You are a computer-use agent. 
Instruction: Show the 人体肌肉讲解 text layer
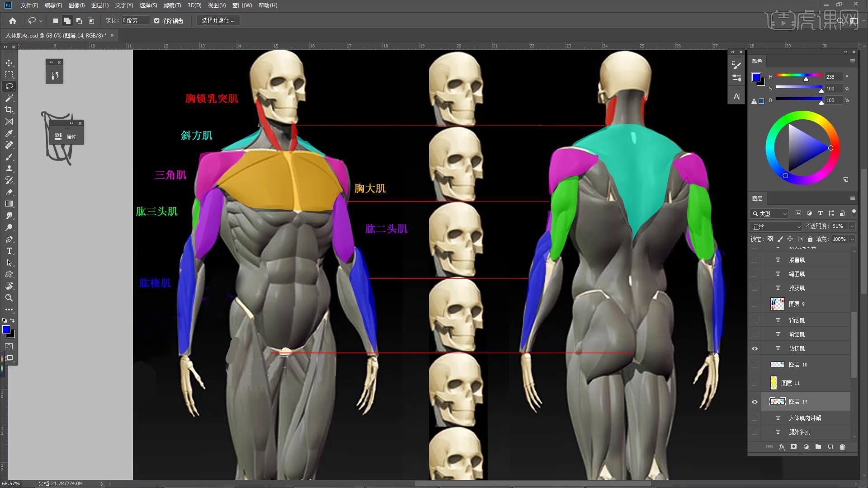755,418
